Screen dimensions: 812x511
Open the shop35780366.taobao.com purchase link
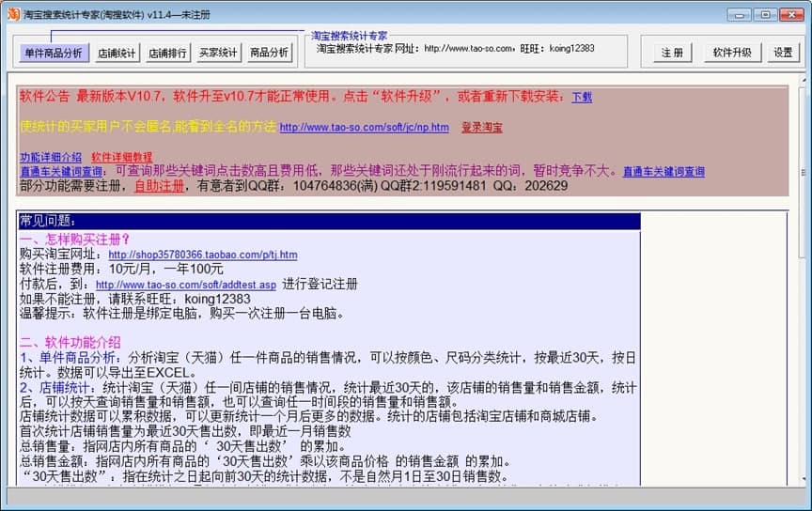coord(203,255)
